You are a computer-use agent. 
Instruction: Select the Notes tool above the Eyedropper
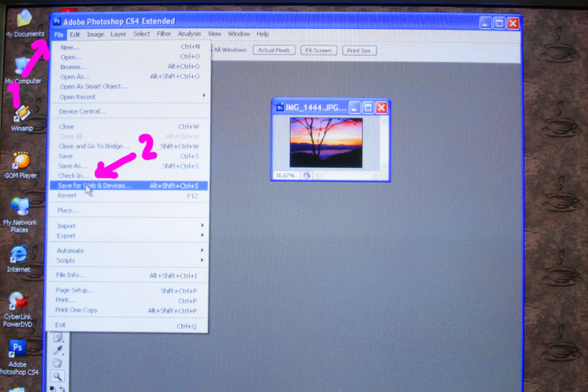click(58, 338)
